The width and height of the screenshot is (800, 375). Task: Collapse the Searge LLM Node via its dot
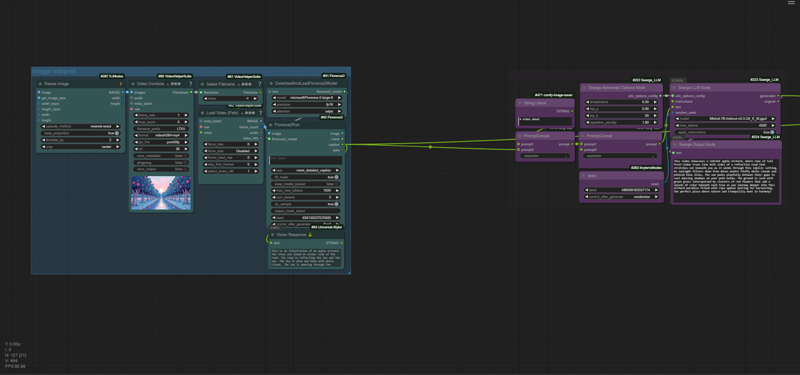pyautogui.click(x=674, y=88)
